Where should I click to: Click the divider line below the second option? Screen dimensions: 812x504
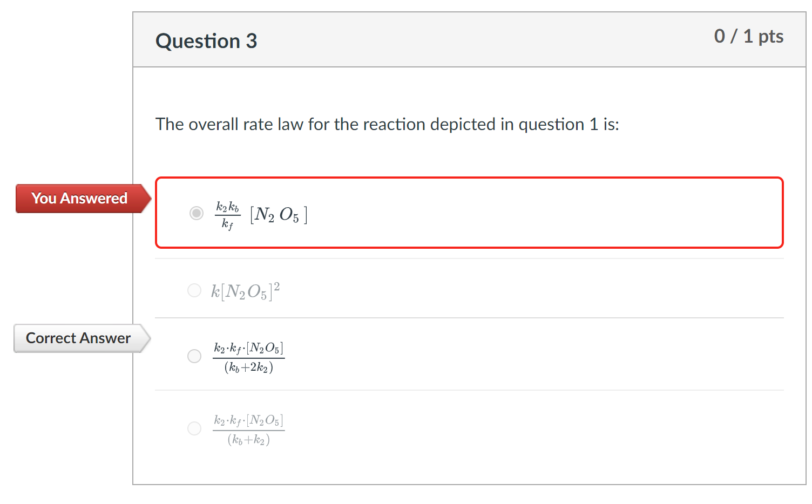[x=469, y=319]
